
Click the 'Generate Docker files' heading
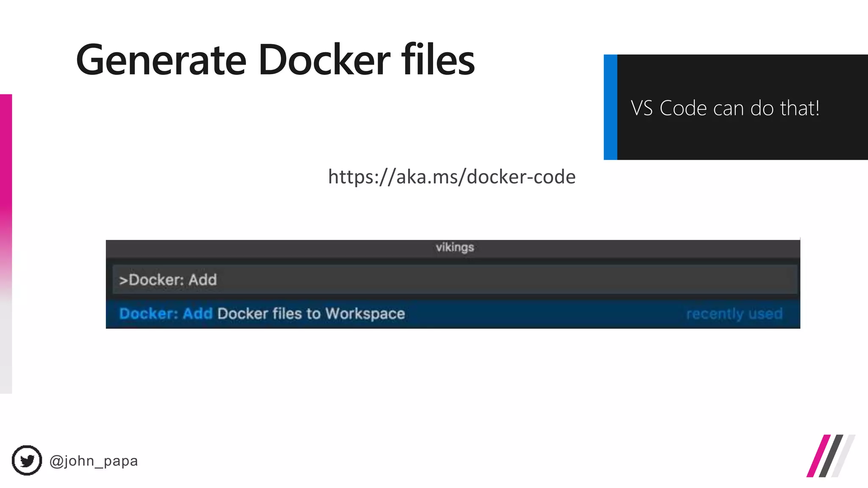pos(275,60)
